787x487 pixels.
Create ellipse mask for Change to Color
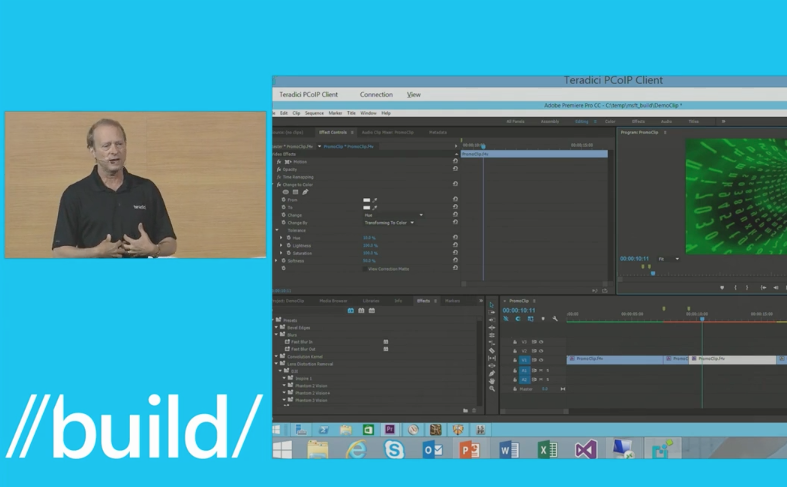[x=286, y=192]
